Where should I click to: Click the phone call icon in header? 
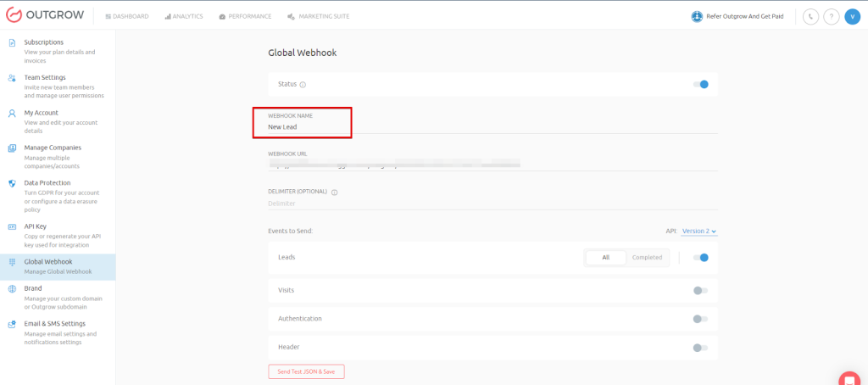(810, 16)
